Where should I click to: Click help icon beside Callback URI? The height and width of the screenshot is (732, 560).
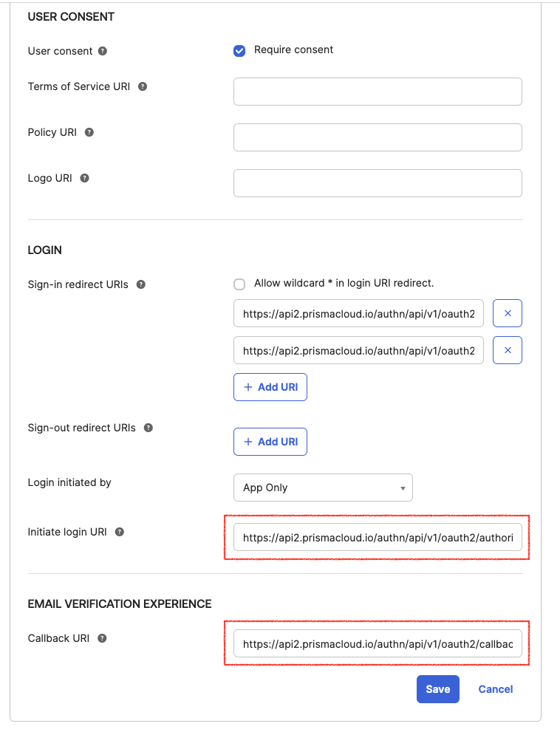(x=103, y=638)
